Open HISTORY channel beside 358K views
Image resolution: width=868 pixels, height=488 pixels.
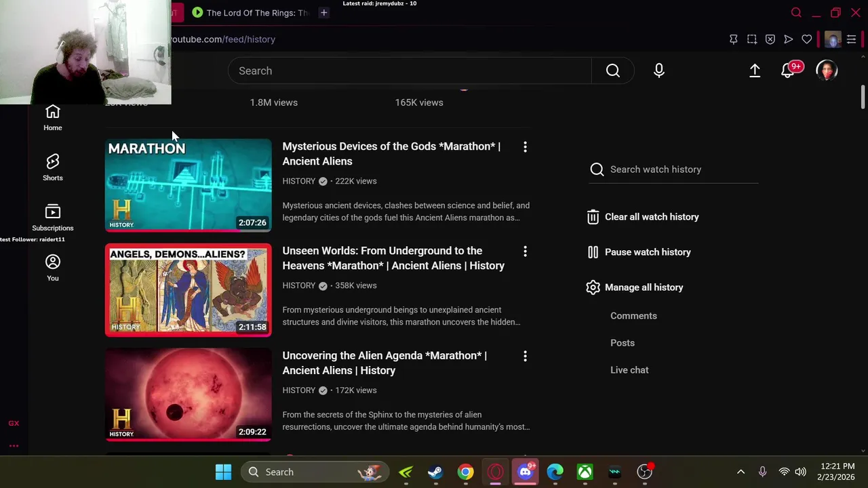tap(299, 285)
